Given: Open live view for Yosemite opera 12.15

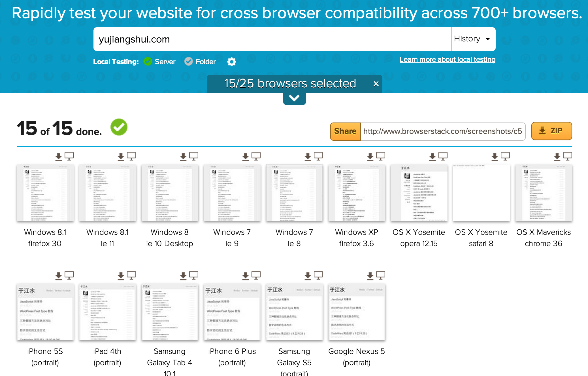Looking at the screenshot, I should [x=443, y=156].
